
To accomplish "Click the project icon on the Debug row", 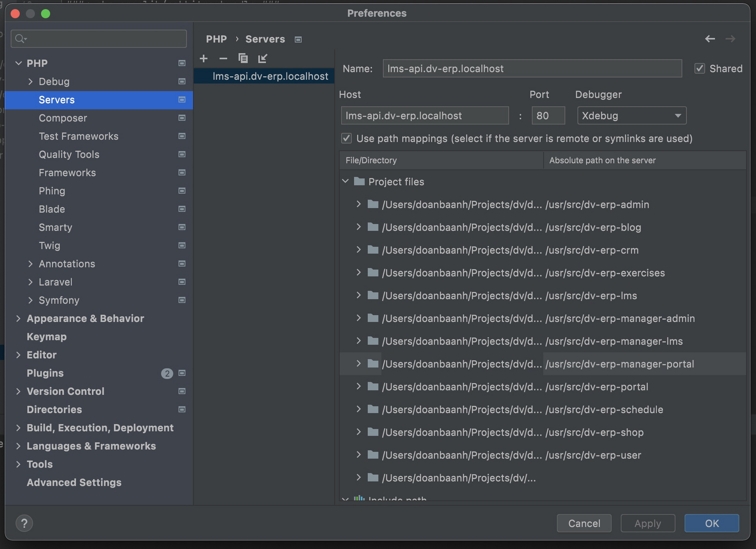I will point(182,81).
